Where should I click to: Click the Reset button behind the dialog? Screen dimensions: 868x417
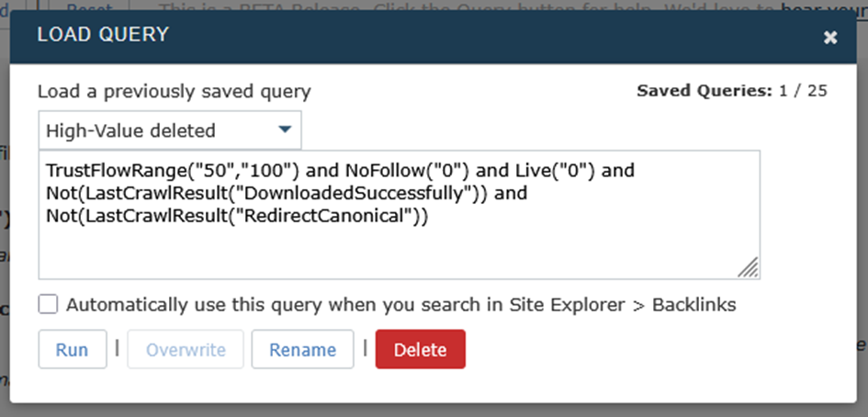pos(97,5)
